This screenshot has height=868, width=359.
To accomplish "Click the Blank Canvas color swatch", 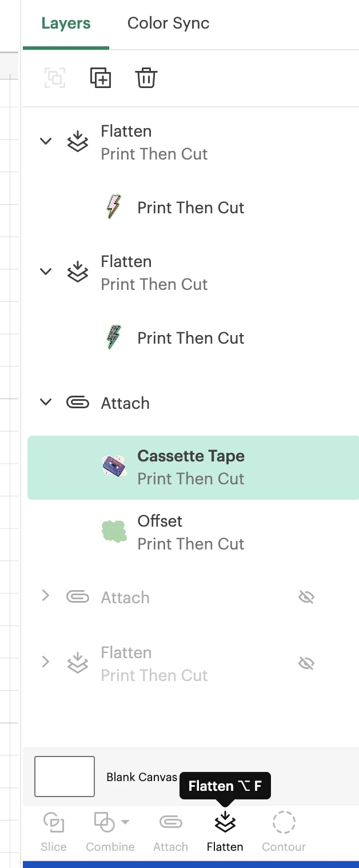I will pyautogui.click(x=65, y=777).
